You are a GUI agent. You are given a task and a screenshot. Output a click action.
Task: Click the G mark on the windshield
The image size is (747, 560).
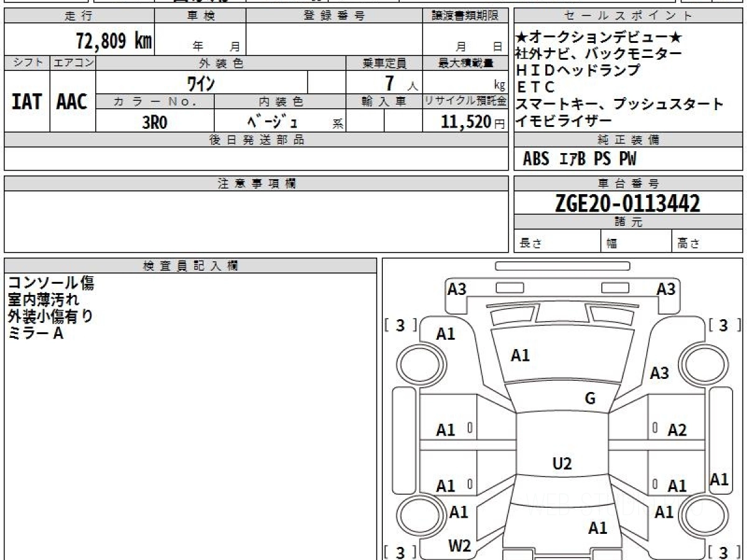(590, 399)
